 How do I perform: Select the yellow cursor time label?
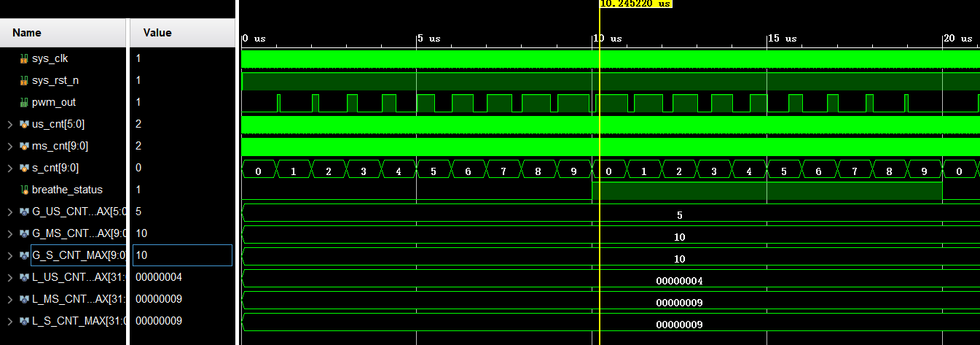point(635,4)
